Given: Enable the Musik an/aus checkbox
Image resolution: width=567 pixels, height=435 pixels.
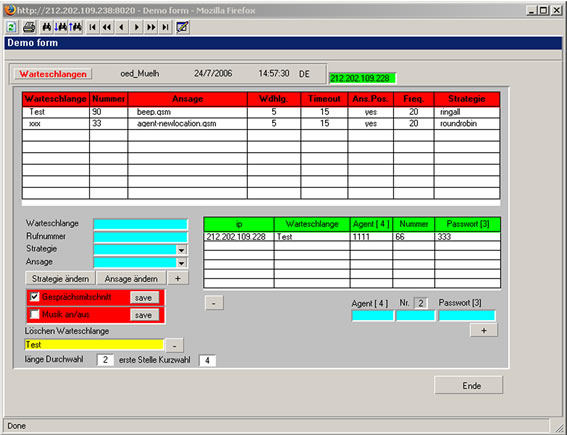Looking at the screenshot, I should point(34,314).
